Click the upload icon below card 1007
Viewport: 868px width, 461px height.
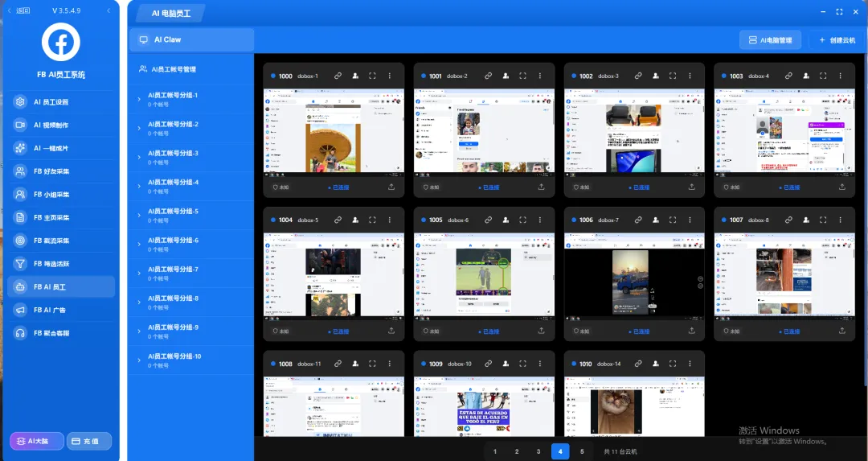coord(842,331)
